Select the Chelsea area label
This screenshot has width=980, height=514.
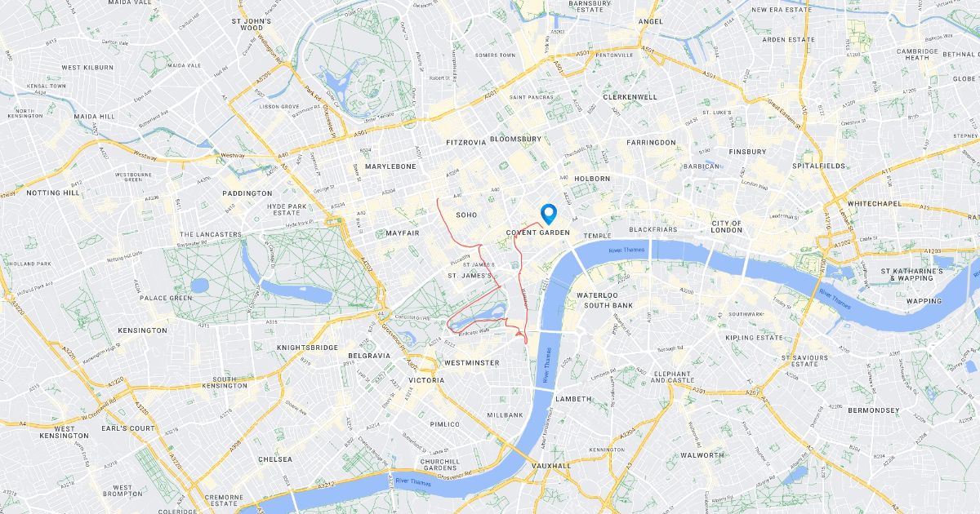click(275, 459)
